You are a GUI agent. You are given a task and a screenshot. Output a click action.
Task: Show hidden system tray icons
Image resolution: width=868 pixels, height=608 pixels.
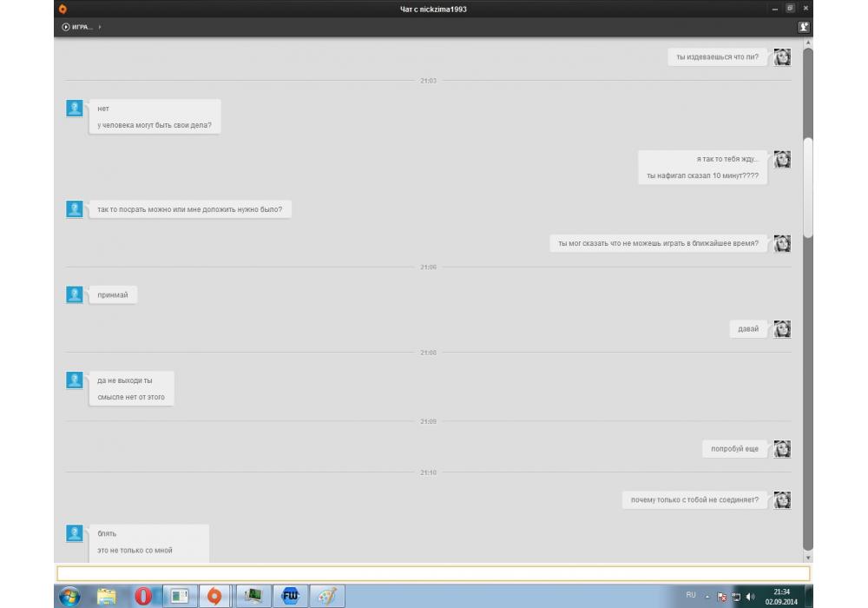click(x=707, y=597)
